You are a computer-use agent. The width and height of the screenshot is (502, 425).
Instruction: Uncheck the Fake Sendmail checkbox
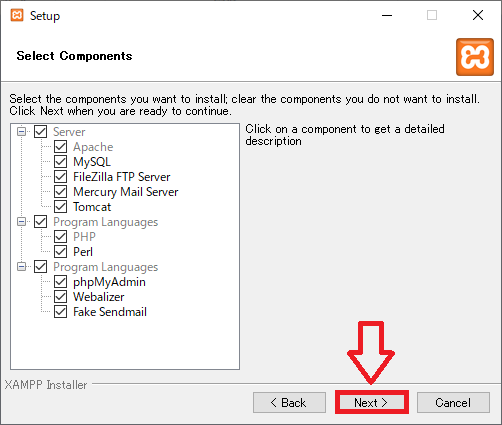pyautogui.click(x=60, y=312)
